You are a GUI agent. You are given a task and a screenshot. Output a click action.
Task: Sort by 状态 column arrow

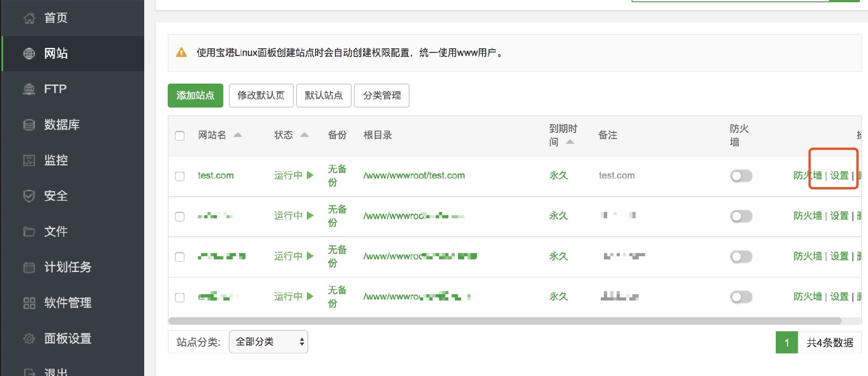304,135
